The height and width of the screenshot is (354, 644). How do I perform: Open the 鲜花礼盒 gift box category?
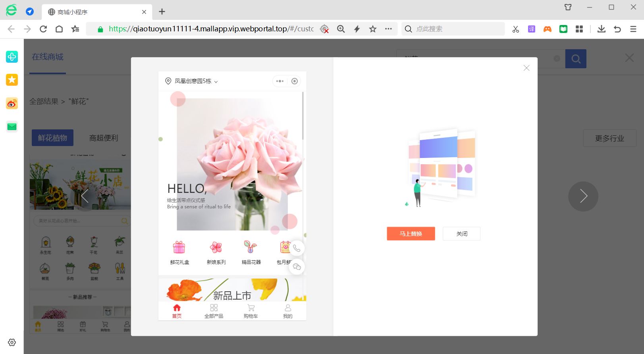(179, 252)
